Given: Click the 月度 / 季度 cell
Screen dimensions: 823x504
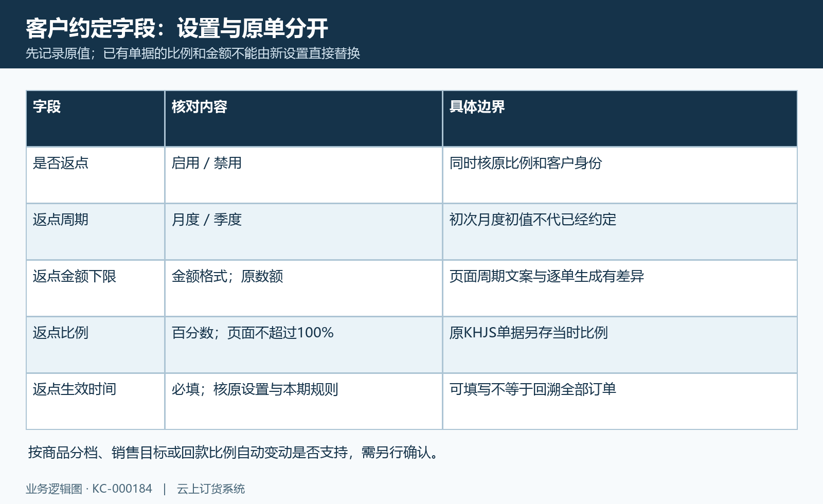Looking at the screenshot, I should 303,232.
